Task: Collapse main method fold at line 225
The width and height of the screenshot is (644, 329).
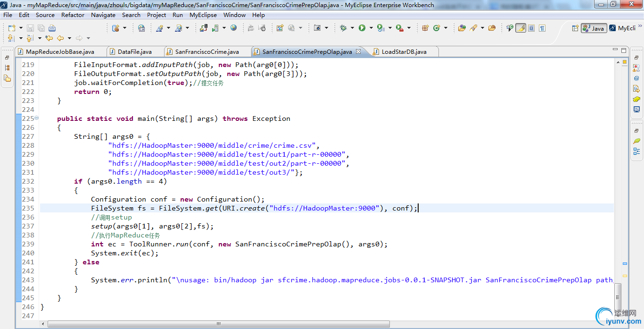Action: click(x=37, y=118)
